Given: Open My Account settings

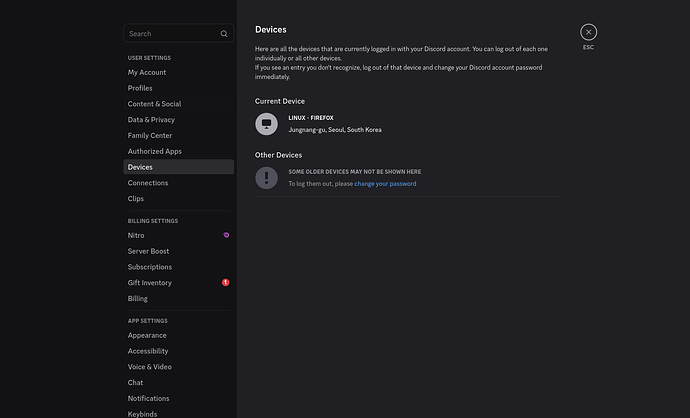Looking at the screenshot, I should coord(178,72).
